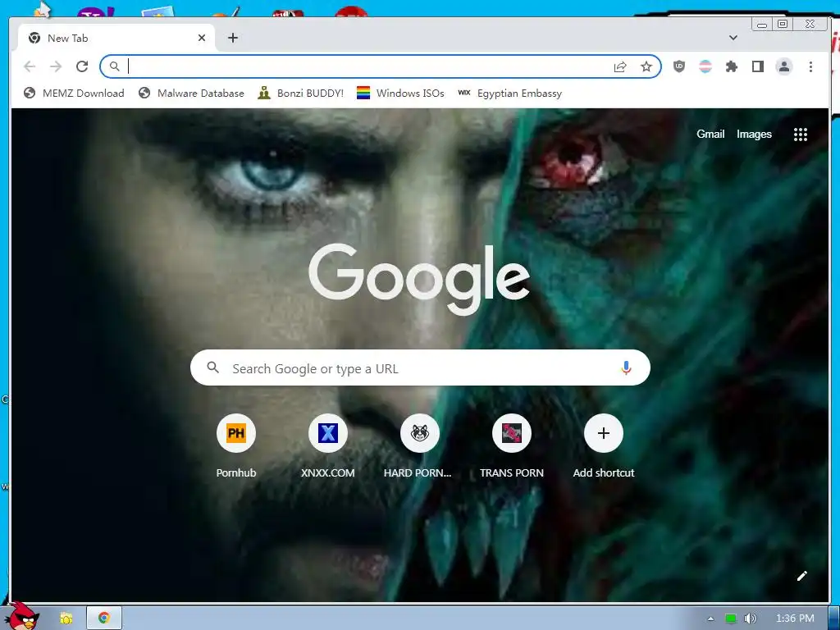Close the New Tab tab

coord(202,38)
